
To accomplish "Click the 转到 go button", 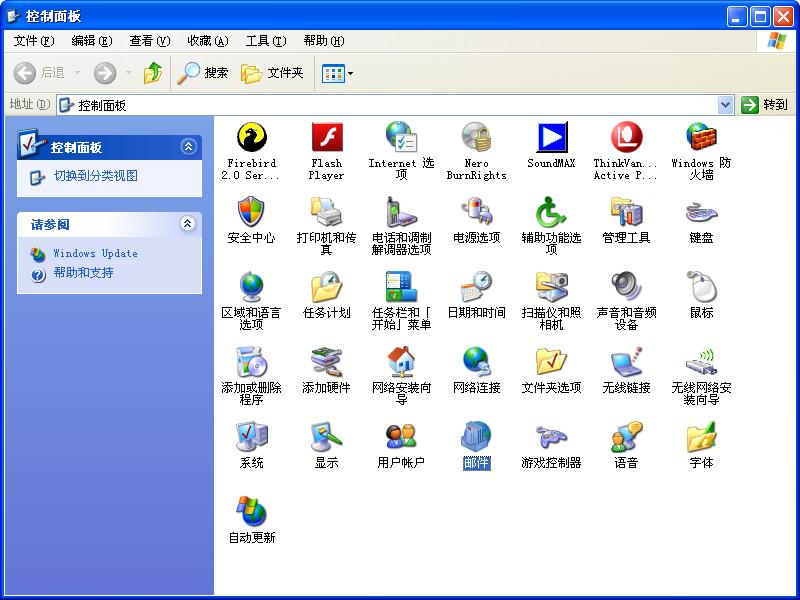I will [x=764, y=105].
